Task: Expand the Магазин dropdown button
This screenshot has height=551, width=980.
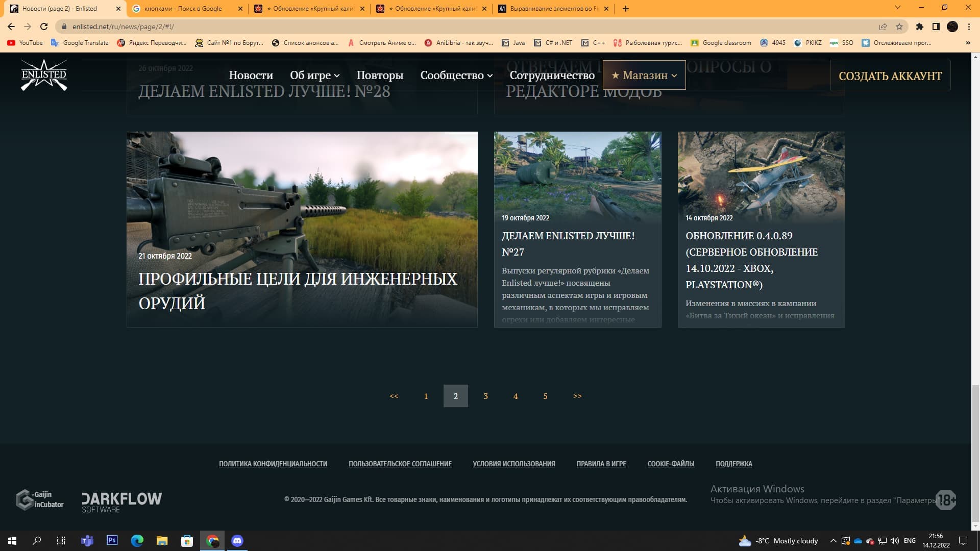Action: click(x=644, y=75)
